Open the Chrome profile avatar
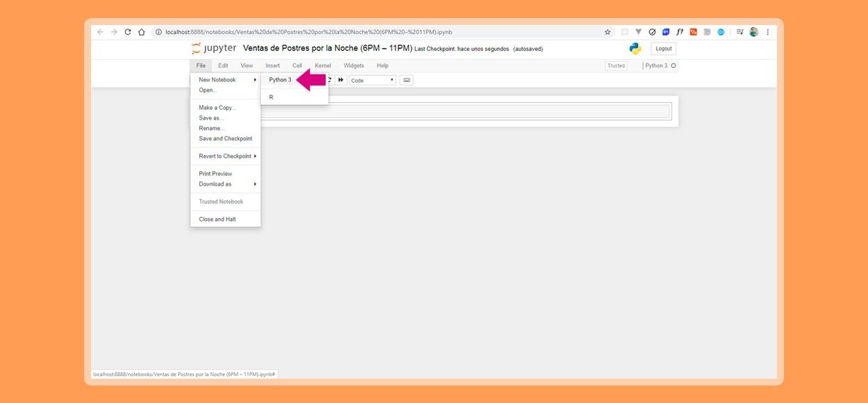 (x=753, y=32)
